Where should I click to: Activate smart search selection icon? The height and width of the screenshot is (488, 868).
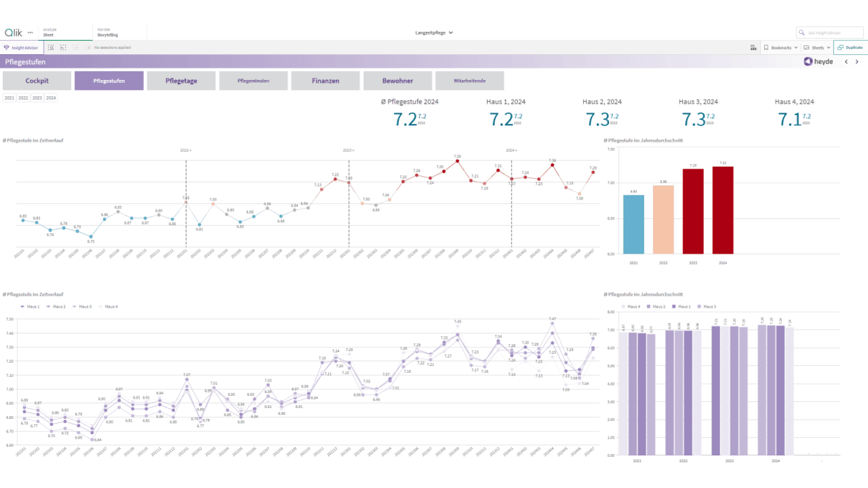[51, 47]
